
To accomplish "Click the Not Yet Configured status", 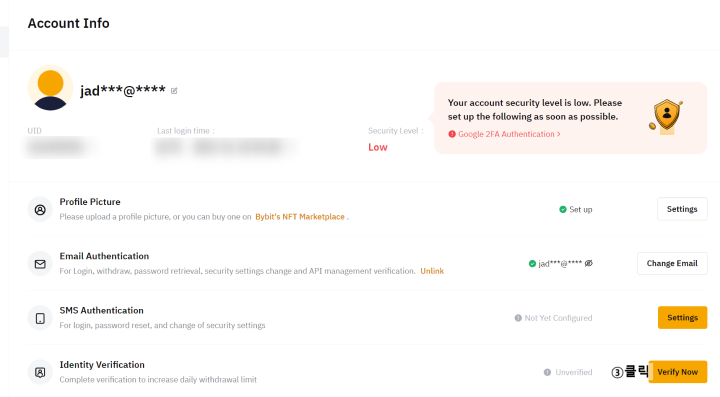I will 553,318.
